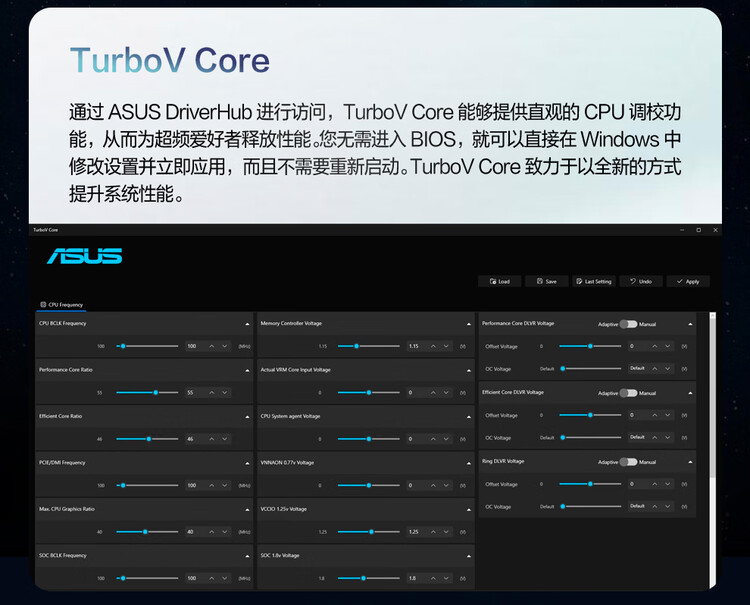Screen dimensions: 750x605
Task: Restore the Last Setting
Action: pos(594,281)
